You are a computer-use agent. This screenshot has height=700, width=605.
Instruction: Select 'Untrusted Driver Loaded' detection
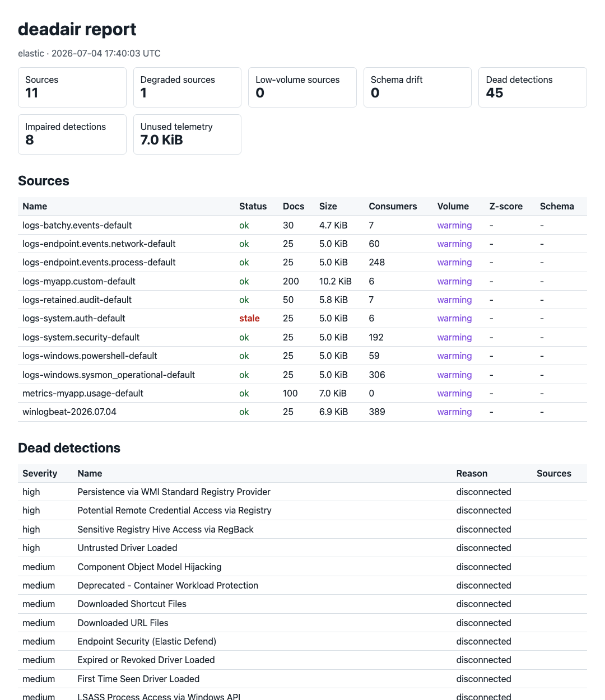point(128,548)
